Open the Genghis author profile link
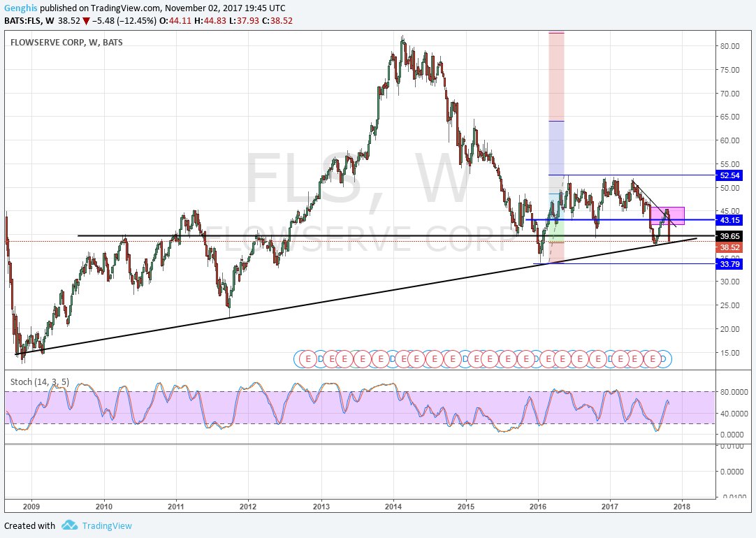This screenshot has height=538, width=756. 21,8
